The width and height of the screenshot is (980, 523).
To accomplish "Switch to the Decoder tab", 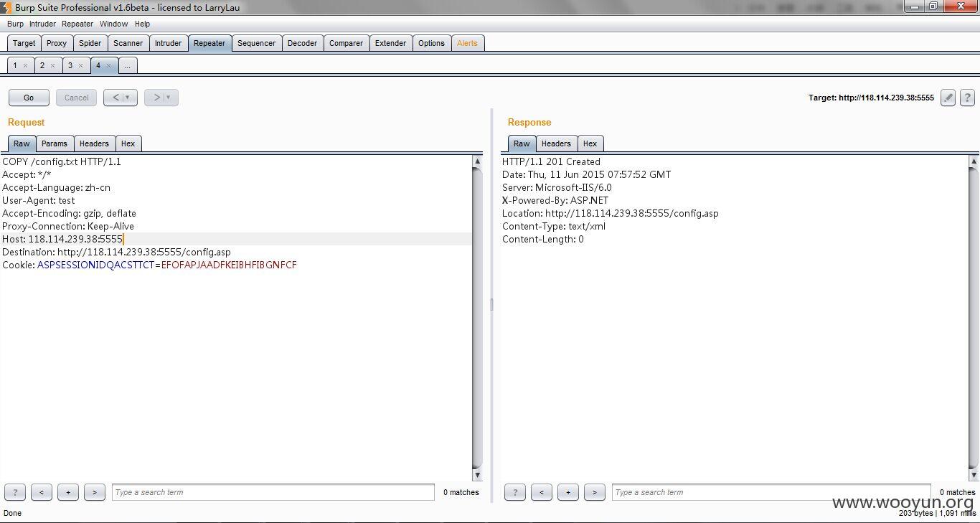I will (303, 43).
